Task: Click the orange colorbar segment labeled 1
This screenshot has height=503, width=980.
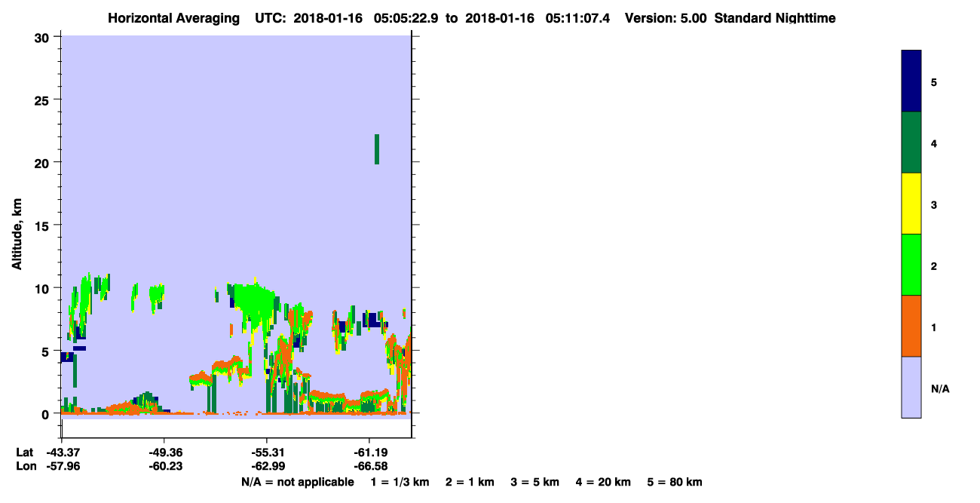Action: coord(911,326)
